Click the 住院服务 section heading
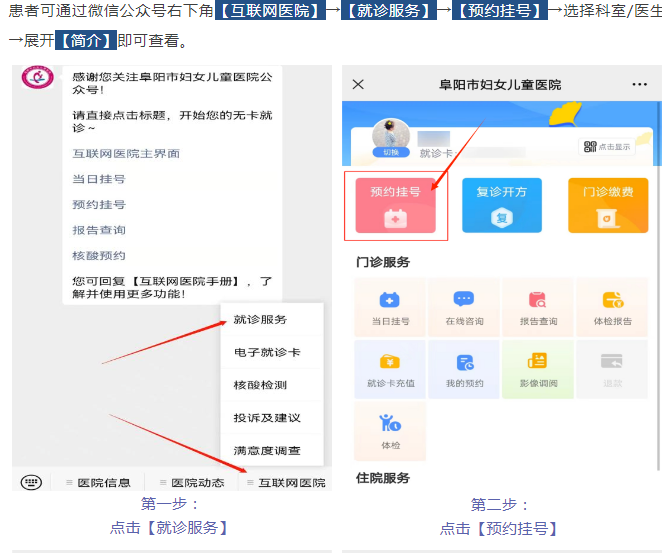Screen dimensions: 662x553 click(x=383, y=478)
